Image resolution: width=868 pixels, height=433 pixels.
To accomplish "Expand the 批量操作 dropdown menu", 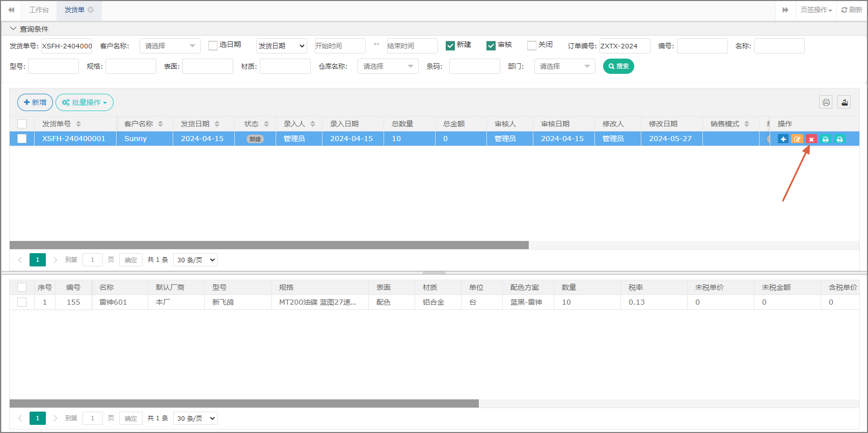I will pos(85,102).
